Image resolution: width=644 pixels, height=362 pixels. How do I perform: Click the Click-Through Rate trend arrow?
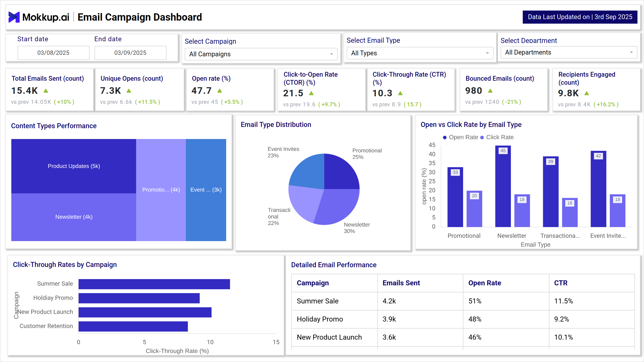point(400,93)
